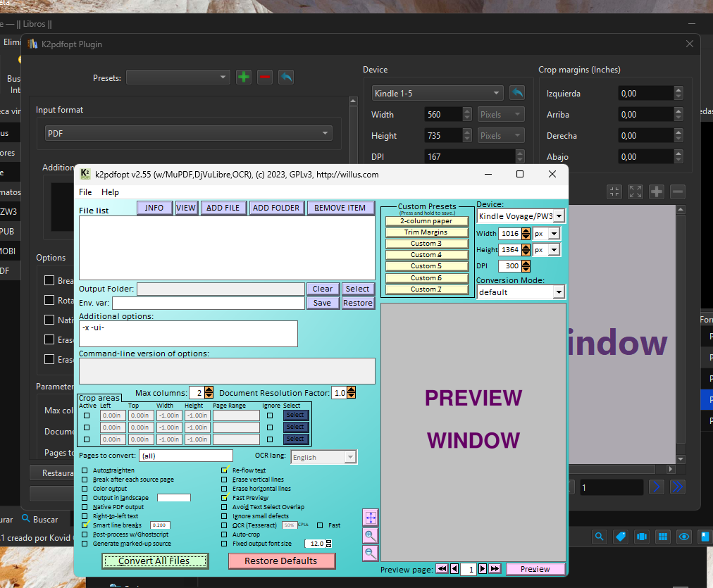Click the green plus add preset icon
The image size is (713, 588).
point(244,77)
